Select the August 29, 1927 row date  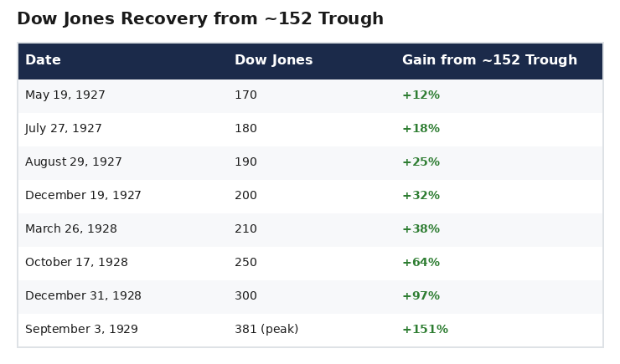74,162
